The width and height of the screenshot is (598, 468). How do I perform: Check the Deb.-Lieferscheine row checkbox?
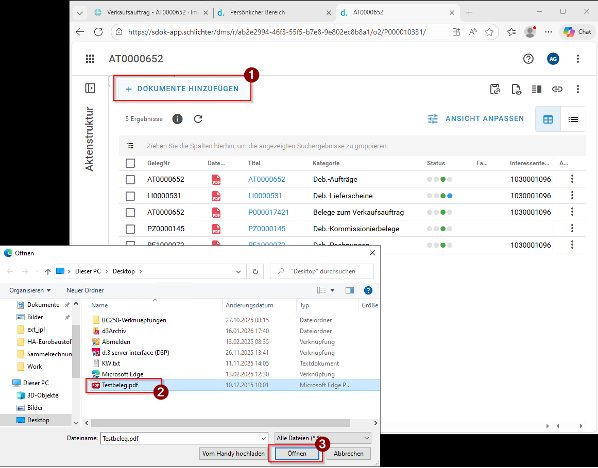pyautogui.click(x=130, y=196)
